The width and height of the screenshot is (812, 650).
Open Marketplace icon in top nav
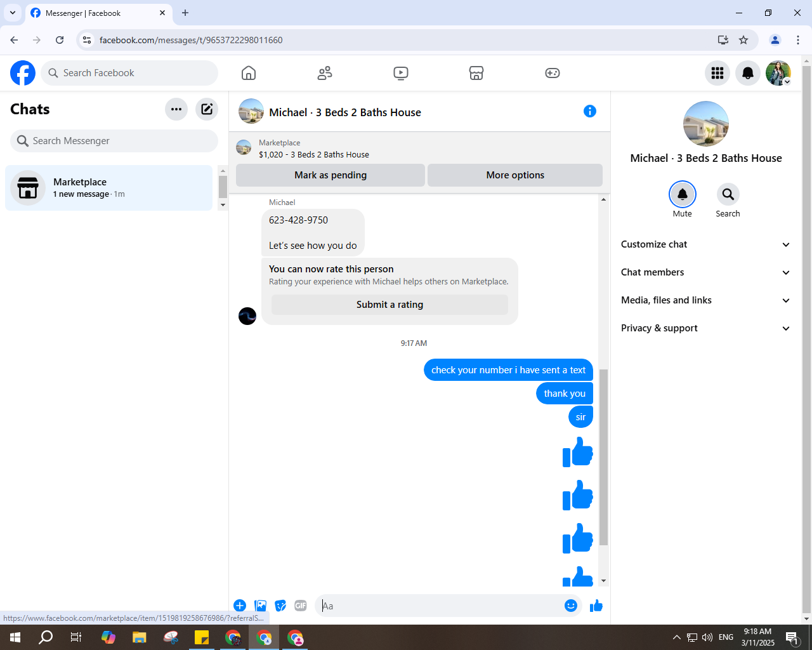[476, 73]
